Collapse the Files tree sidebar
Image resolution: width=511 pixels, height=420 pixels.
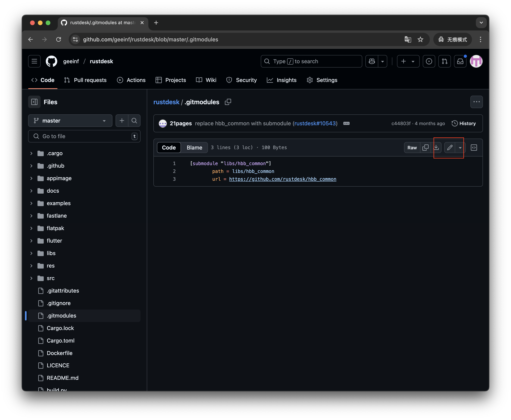34,102
